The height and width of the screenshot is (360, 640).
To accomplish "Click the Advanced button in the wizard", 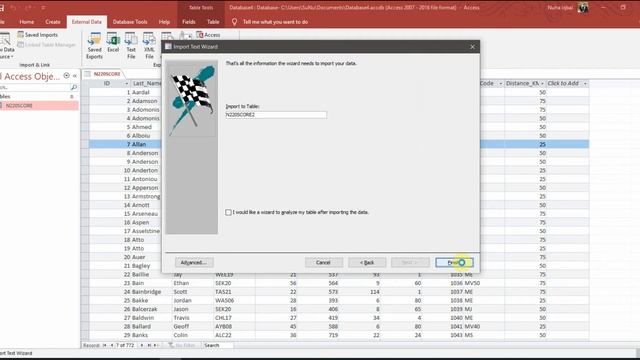I will pyautogui.click(x=194, y=262).
